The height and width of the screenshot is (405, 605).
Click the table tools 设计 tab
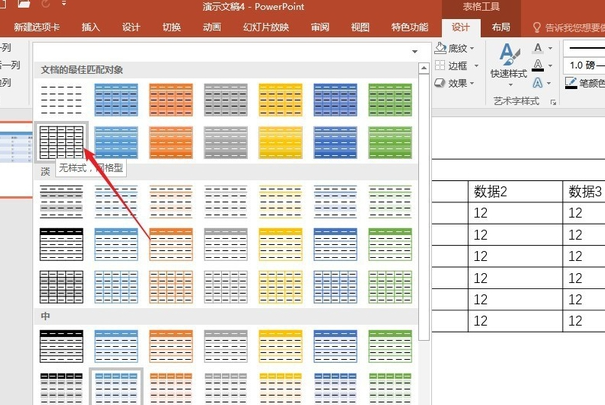coord(461,27)
